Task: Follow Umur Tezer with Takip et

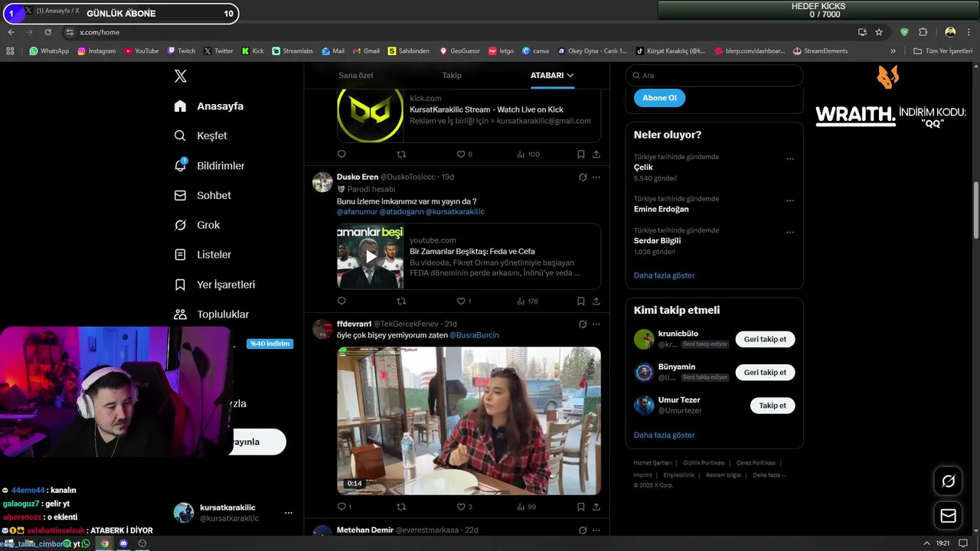Action: click(x=773, y=406)
